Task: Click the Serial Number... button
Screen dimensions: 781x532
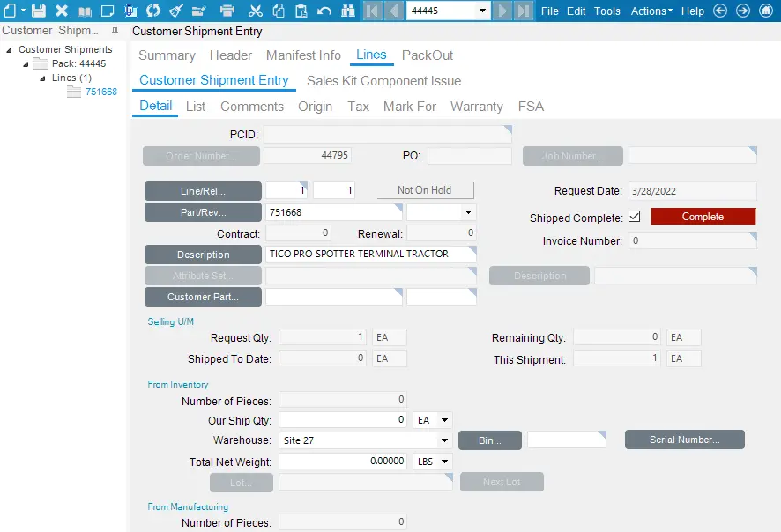Action: (684, 440)
